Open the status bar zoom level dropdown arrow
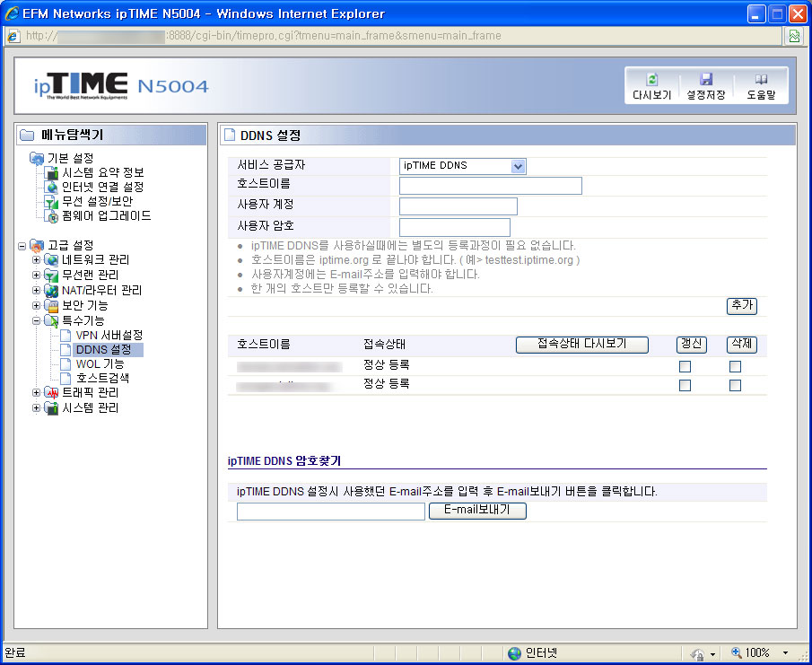The height and width of the screenshot is (665, 812). (785, 653)
